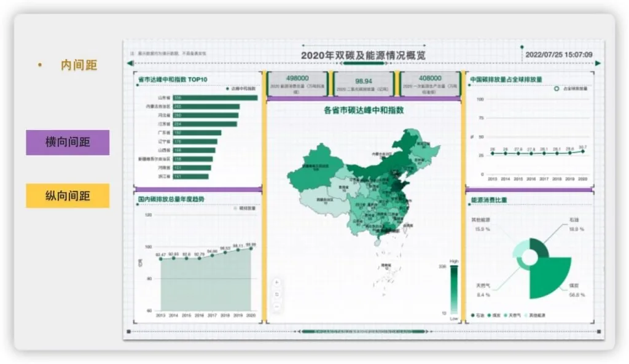Toggle the 达峰中和指数 legend in TOP10 chart

[241, 88]
